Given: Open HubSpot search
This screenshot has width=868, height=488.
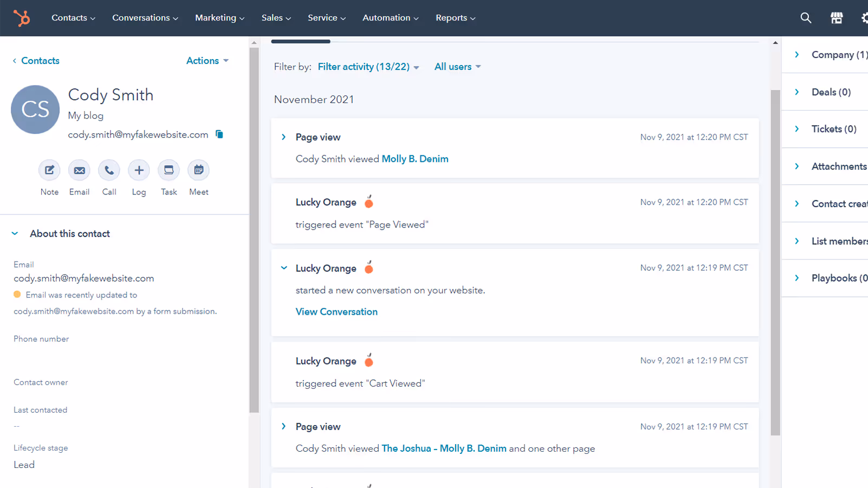Looking at the screenshot, I should [806, 17].
